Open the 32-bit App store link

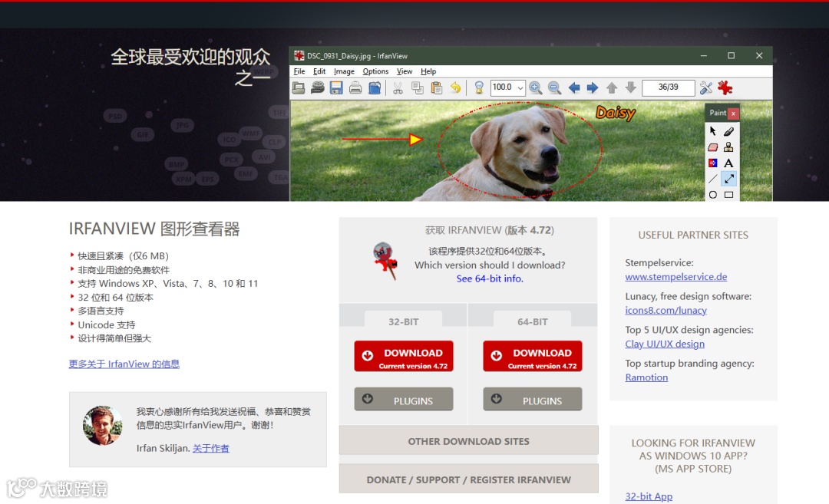649,496
